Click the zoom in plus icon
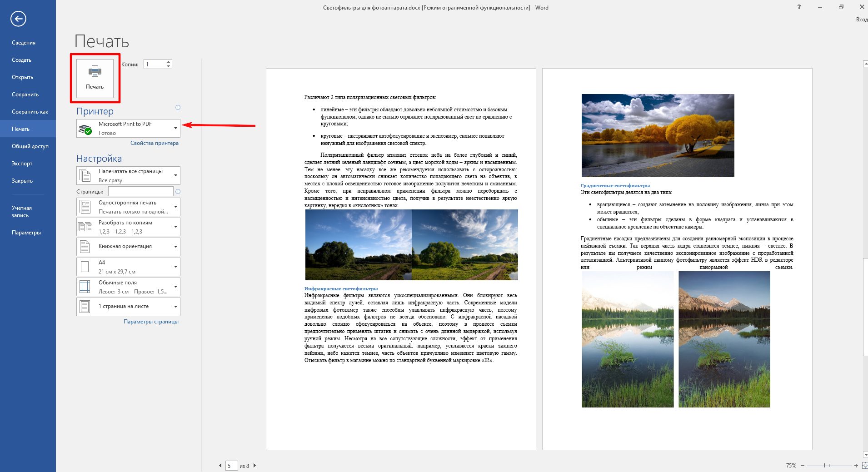This screenshot has height=472, width=868. pyautogui.click(x=856, y=466)
